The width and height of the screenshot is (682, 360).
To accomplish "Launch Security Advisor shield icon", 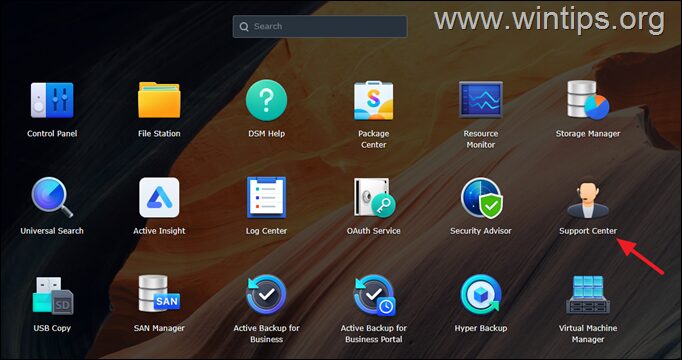I will pos(481,197).
